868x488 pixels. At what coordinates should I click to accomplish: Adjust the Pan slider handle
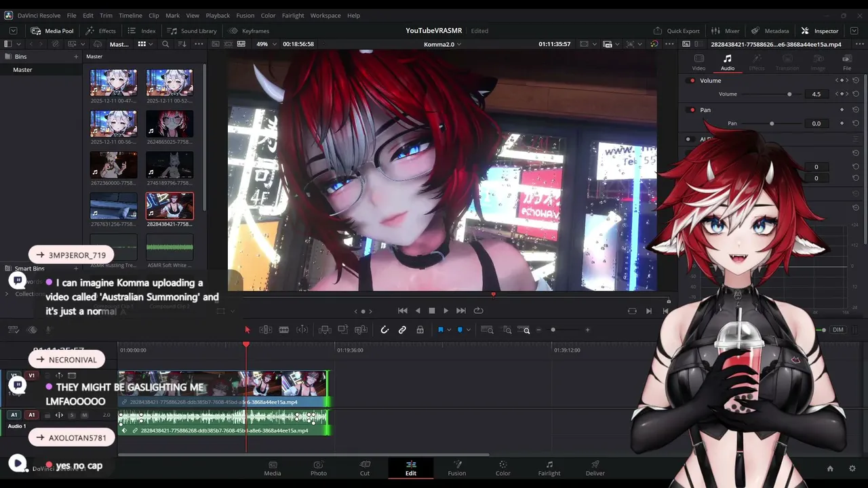pos(772,123)
